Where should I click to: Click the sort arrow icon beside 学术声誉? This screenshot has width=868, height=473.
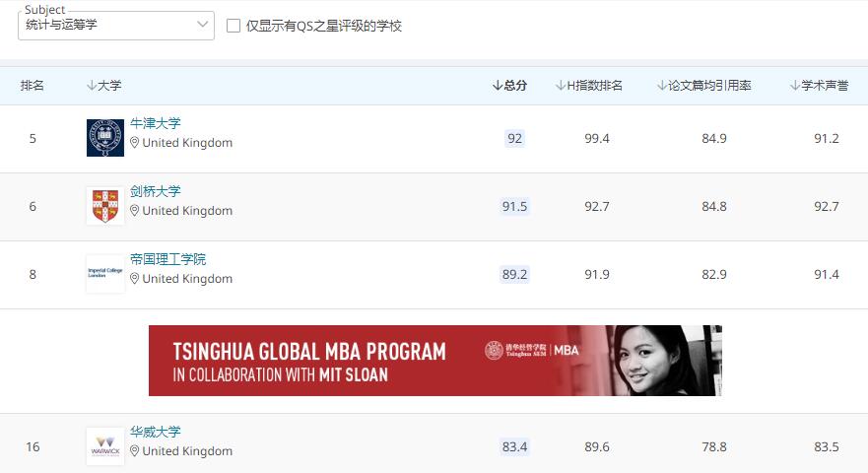click(x=795, y=86)
